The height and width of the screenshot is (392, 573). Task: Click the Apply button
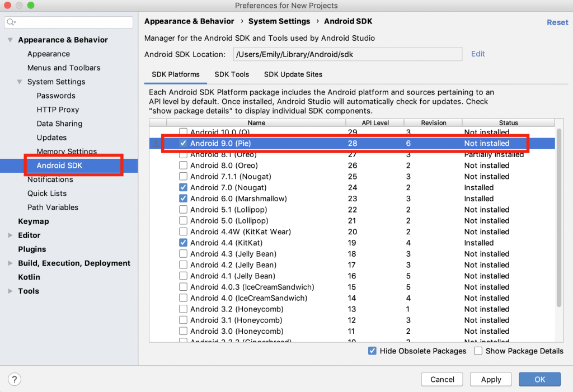point(491,379)
